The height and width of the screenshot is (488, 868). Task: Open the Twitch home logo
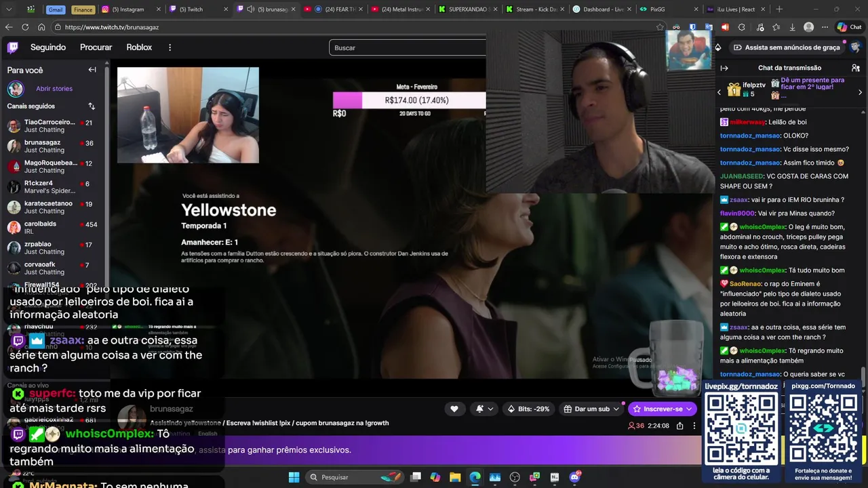13,47
